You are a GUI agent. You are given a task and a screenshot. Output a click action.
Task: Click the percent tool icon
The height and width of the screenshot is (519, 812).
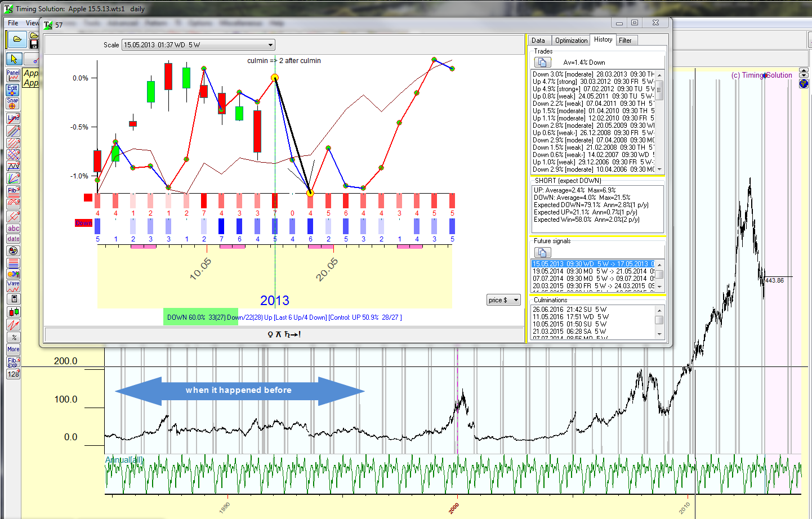[13, 337]
